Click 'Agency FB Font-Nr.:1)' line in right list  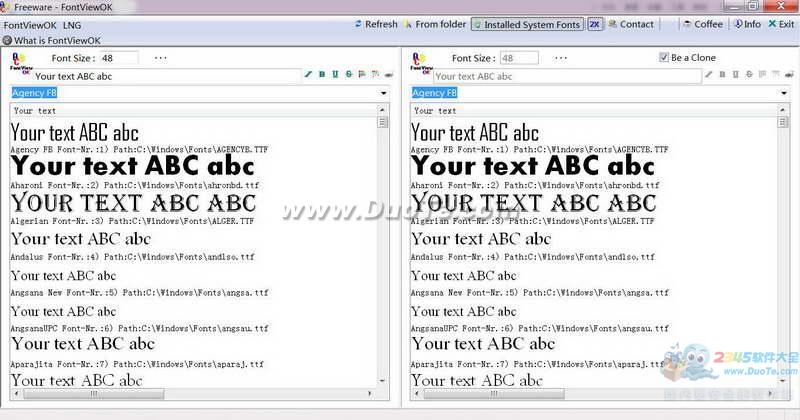(x=539, y=150)
